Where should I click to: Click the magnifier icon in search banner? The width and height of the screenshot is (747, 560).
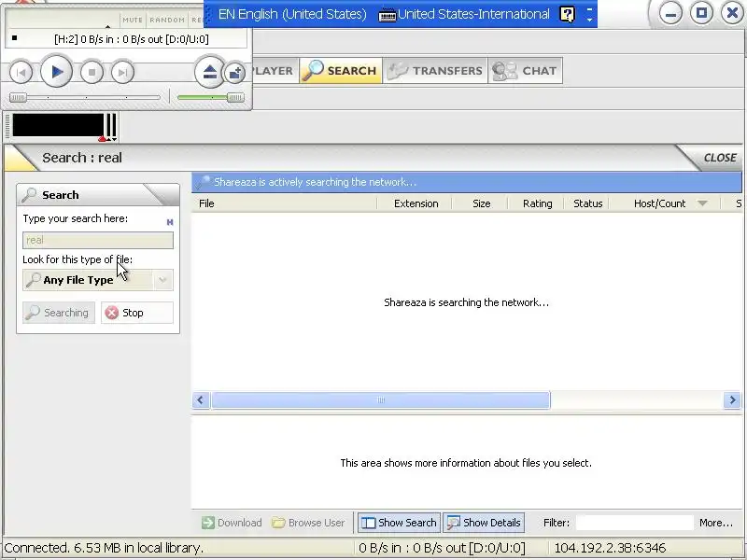click(x=203, y=182)
